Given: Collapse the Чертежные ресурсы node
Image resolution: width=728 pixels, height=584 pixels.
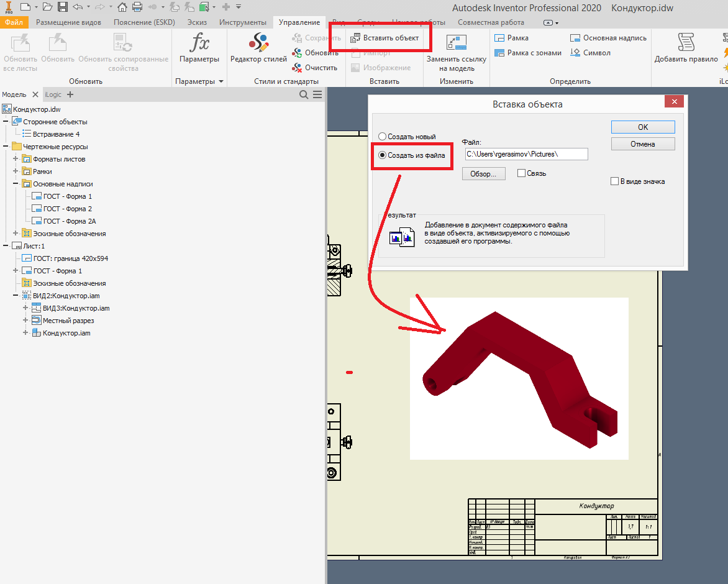Looking at the screenshot, I should [x=6, y=147].
